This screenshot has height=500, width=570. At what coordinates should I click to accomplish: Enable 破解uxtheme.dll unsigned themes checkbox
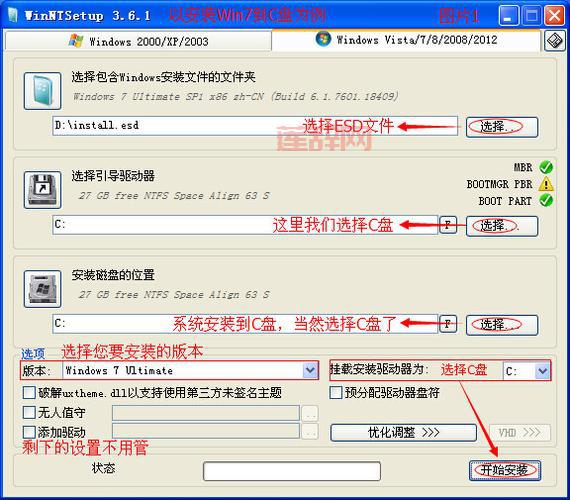tap(29, 393)
